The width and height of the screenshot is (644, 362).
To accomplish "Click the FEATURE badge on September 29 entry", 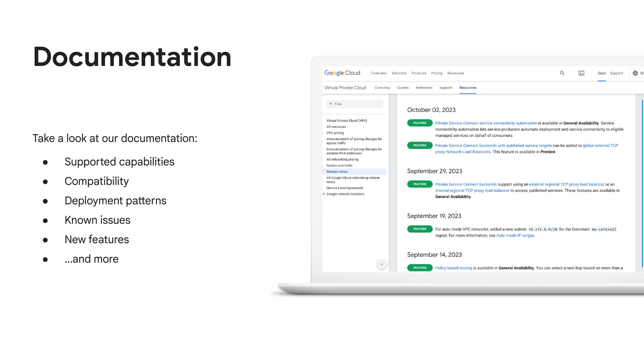I will (x=420, y=184).
